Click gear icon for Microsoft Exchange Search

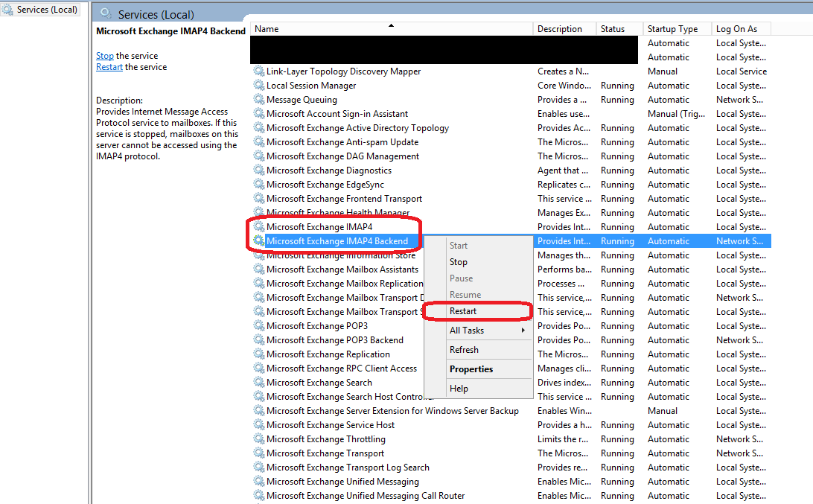[x=259, y=382]
